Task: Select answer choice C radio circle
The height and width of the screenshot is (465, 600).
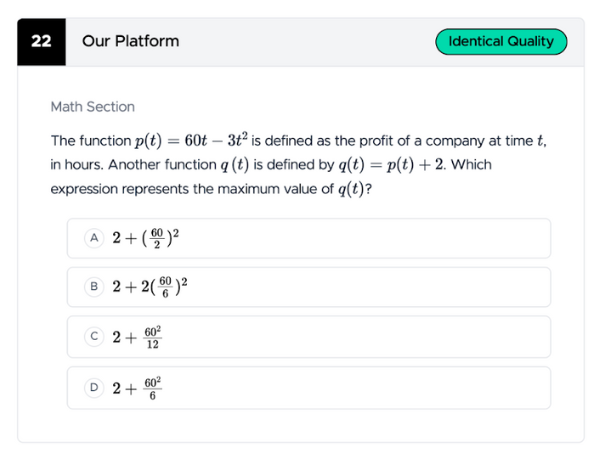Action: 95,337
